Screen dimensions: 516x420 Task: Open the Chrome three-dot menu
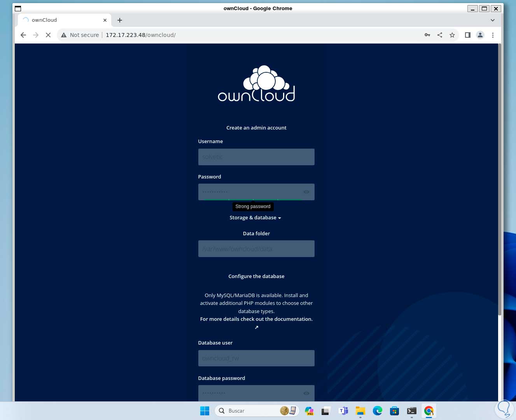493,35
